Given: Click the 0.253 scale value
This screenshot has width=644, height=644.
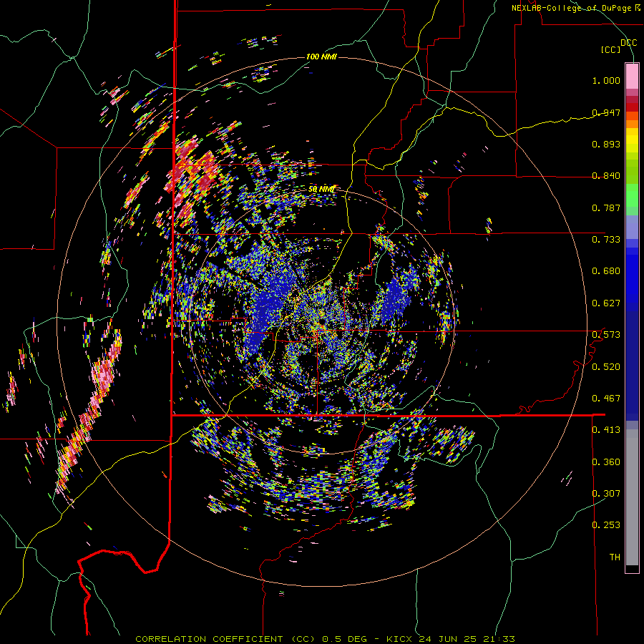Looking at the screenshot, I should click(x=606, y=525).
